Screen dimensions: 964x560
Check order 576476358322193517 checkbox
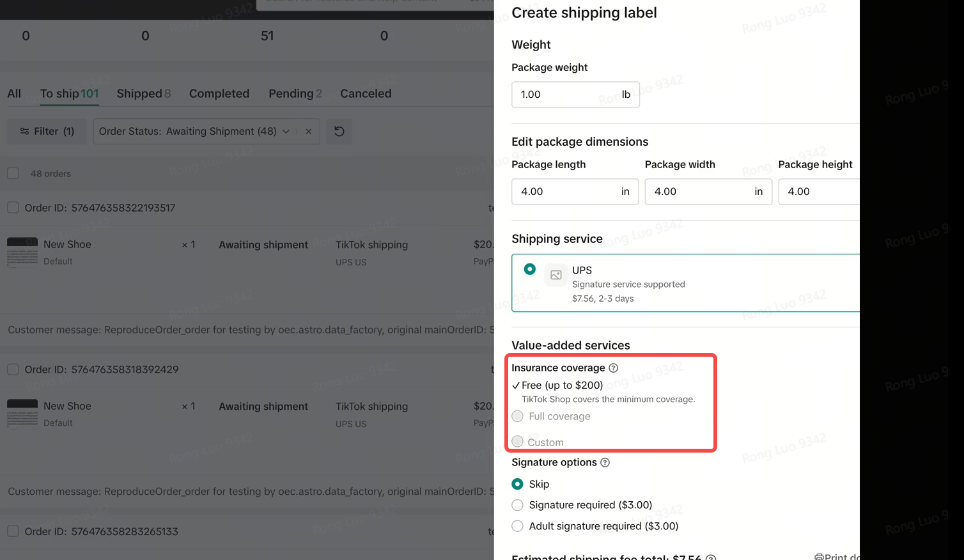13,208
